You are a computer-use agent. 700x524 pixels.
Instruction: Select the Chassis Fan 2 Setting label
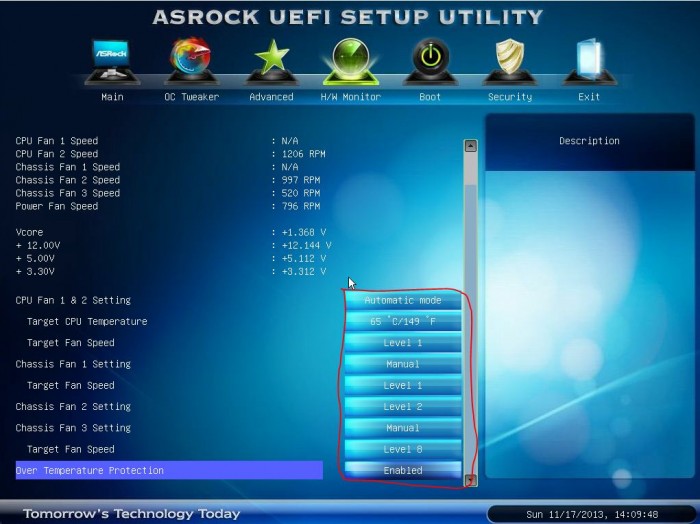(x=73, y=407)
